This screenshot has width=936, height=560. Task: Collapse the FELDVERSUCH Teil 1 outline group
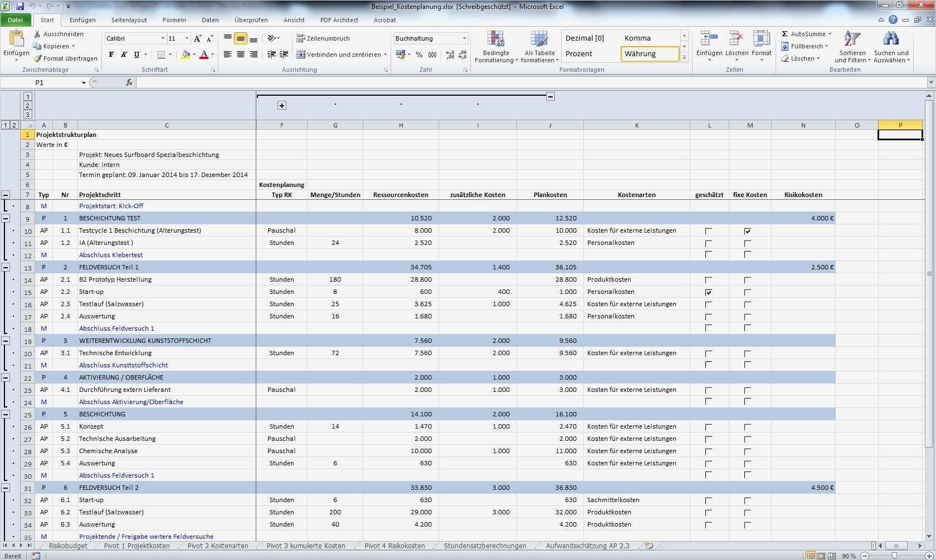point(6,267)
